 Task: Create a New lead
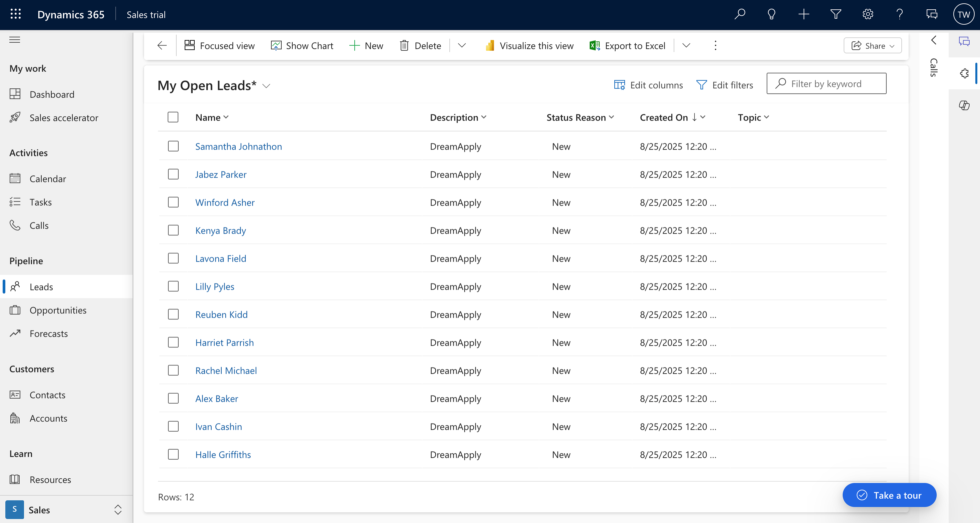366,46
